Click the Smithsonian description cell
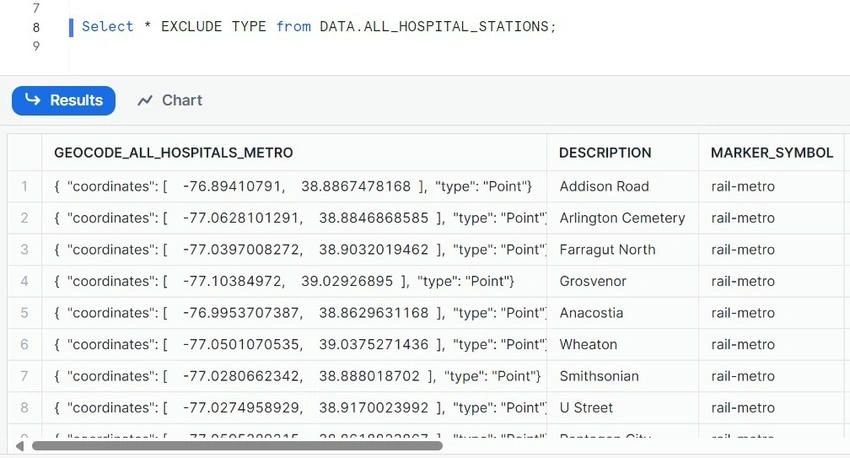 point(622,376)
